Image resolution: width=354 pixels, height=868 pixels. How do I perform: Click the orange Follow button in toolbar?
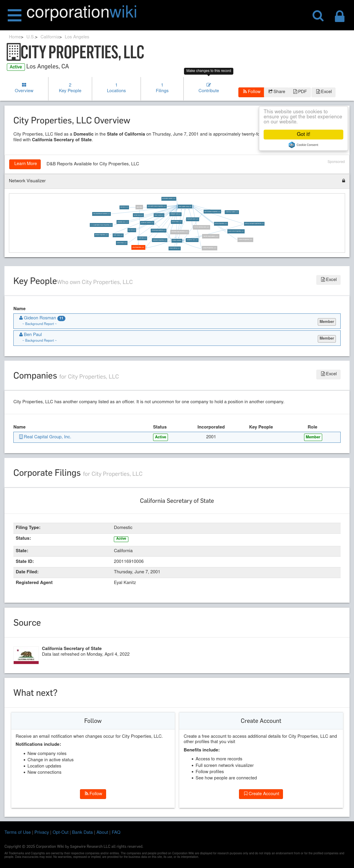[x=251, y=92]
